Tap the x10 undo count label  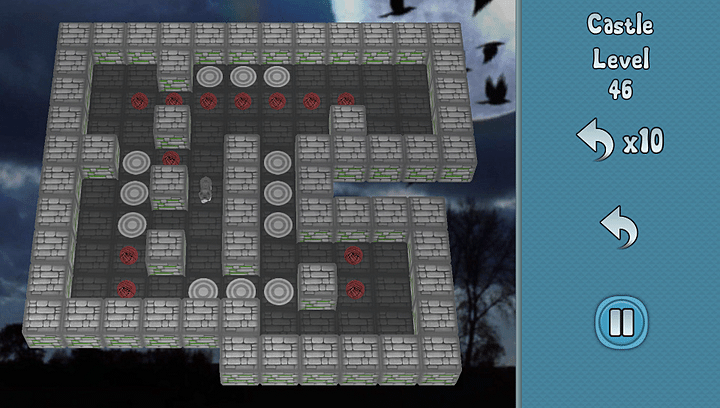tap(643, 143)
